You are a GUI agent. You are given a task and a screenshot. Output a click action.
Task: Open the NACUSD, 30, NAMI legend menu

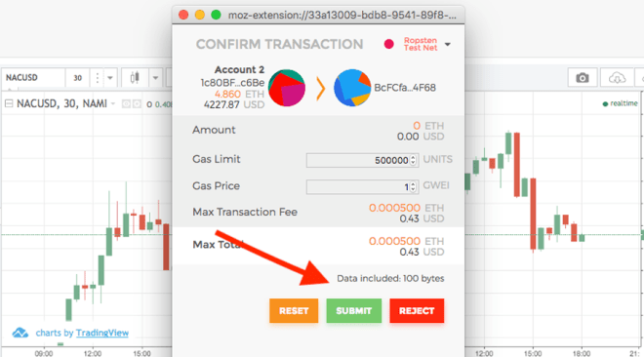[113, 103]
